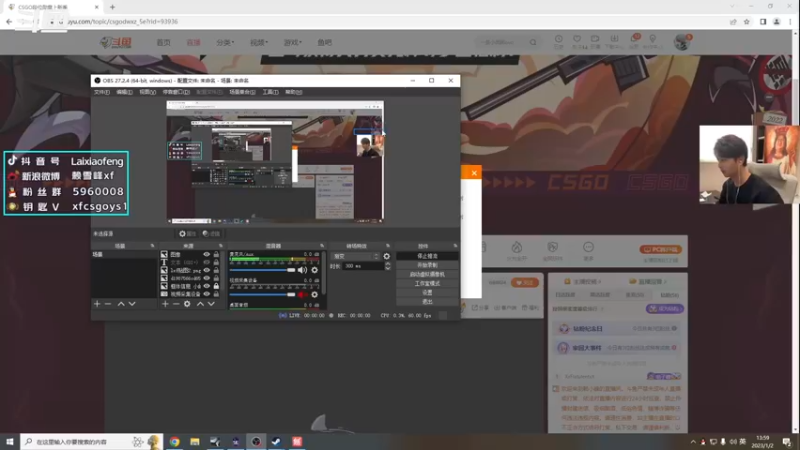
Task: Remove the selected scene with the minus icon
Action: pyautogui.click(x=108, y=304)
